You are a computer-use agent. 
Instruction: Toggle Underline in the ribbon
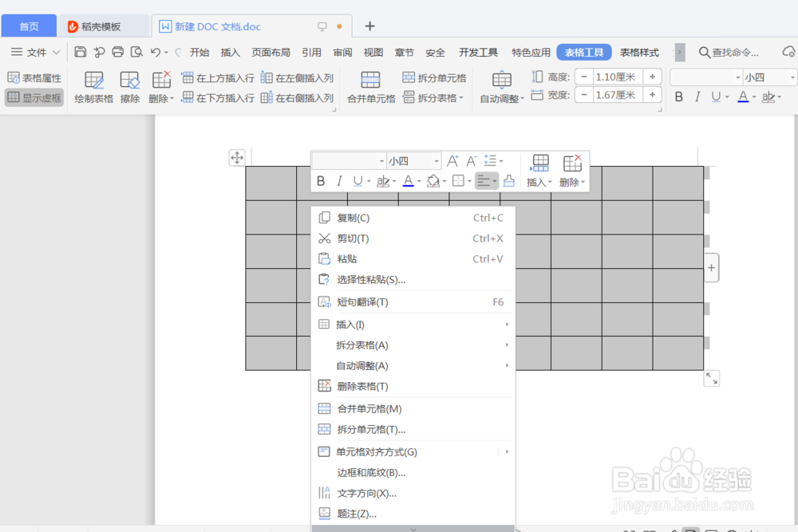[716, 97]
